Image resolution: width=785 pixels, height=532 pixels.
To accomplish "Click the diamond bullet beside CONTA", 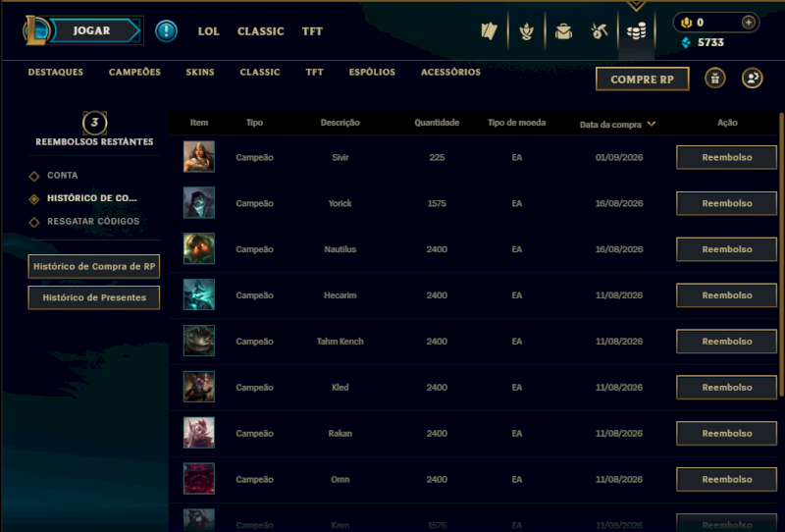I will click(34, 177).
